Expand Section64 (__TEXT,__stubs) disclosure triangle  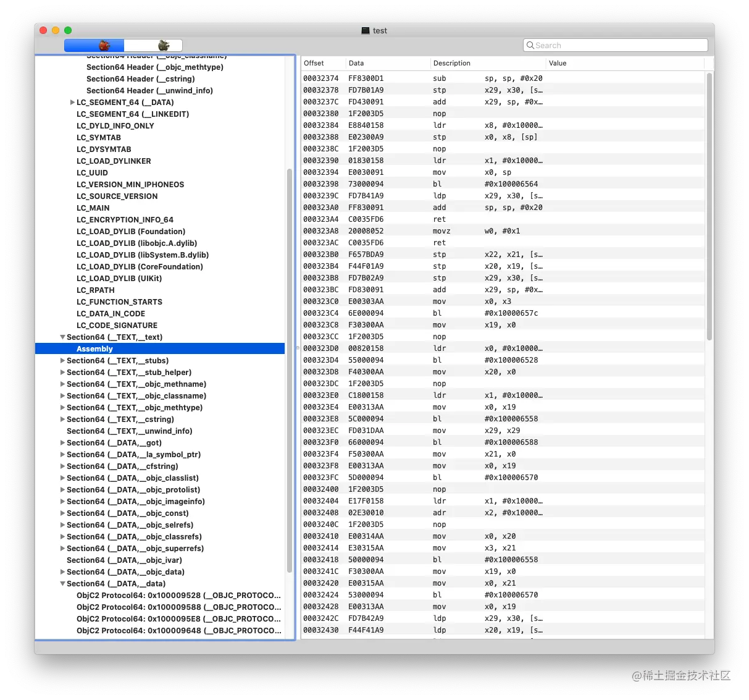pyautogui.click(x=62, y=361)
